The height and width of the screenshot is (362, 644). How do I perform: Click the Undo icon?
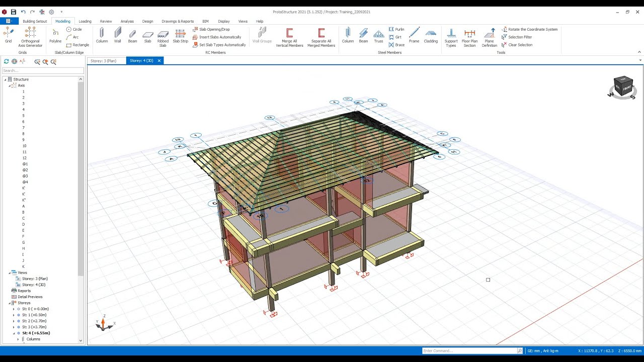point(23,12)
